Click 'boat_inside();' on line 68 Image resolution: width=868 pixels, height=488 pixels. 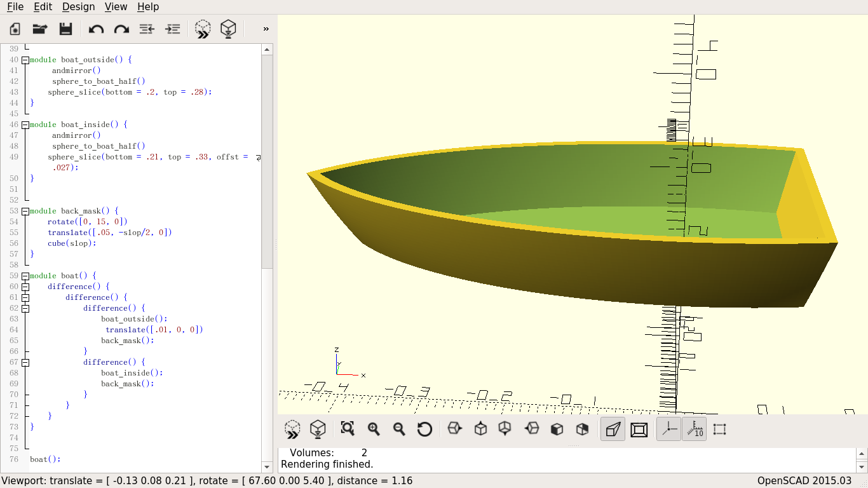(132, 373)
